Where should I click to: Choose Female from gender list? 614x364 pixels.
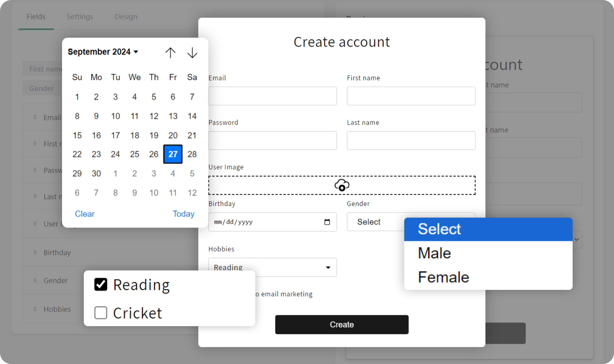coord(488,277)
